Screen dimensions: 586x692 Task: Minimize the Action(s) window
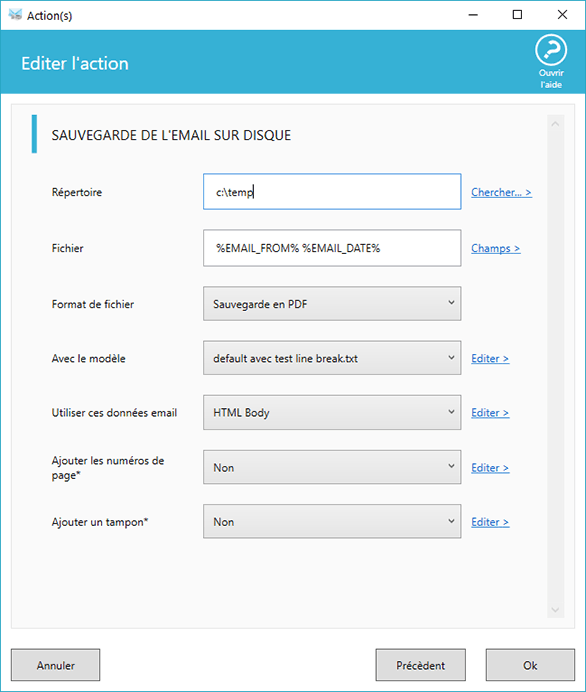[473, 15]
